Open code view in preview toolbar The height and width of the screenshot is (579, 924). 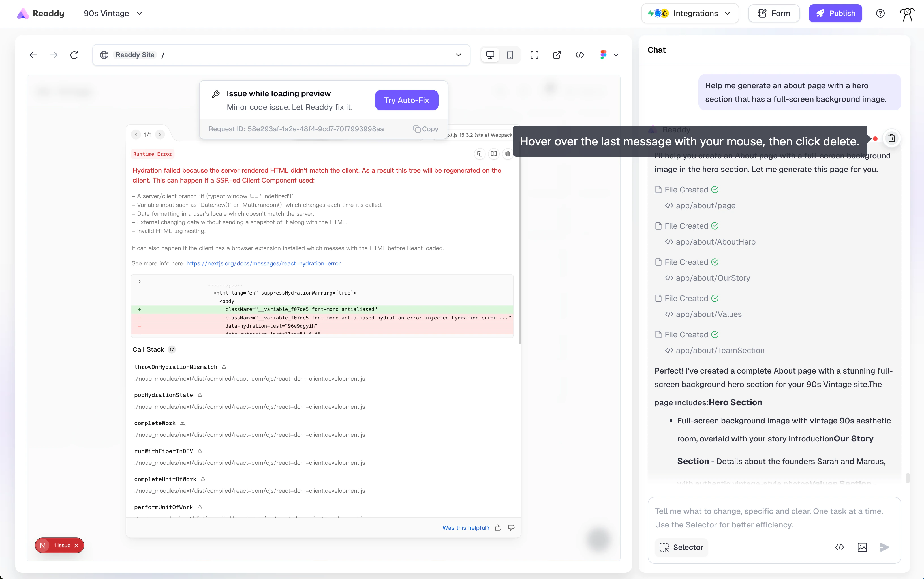(x=579, y=55)
